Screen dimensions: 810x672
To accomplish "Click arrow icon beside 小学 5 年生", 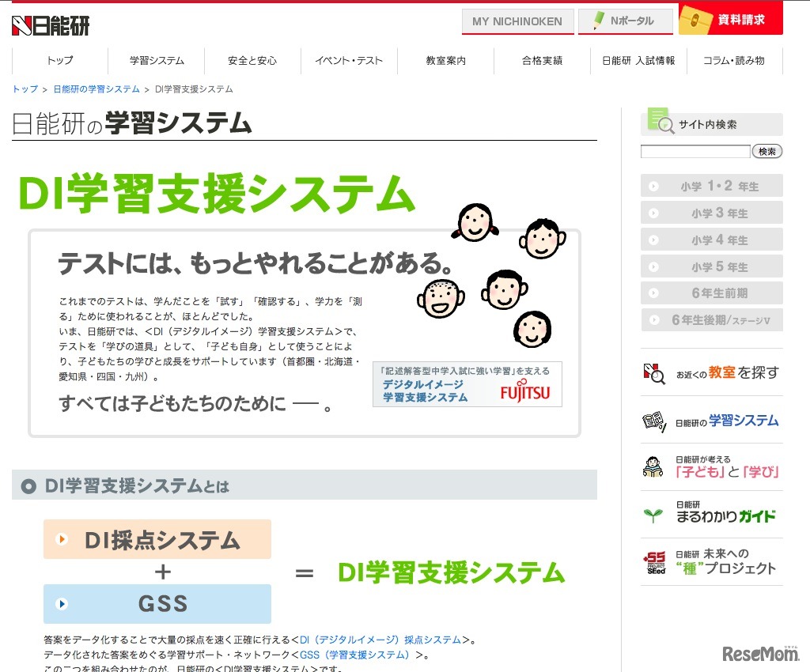I will [653, 267].
